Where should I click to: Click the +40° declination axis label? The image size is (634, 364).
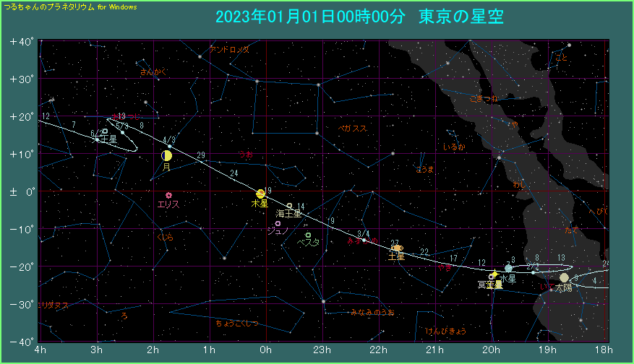(22, 42)
